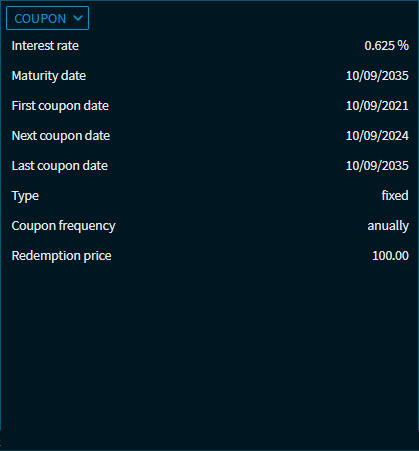Select the Interest rate label
The height and width of the screenshot is (451, 419).
pyautogui.click(x=45, y=46)
